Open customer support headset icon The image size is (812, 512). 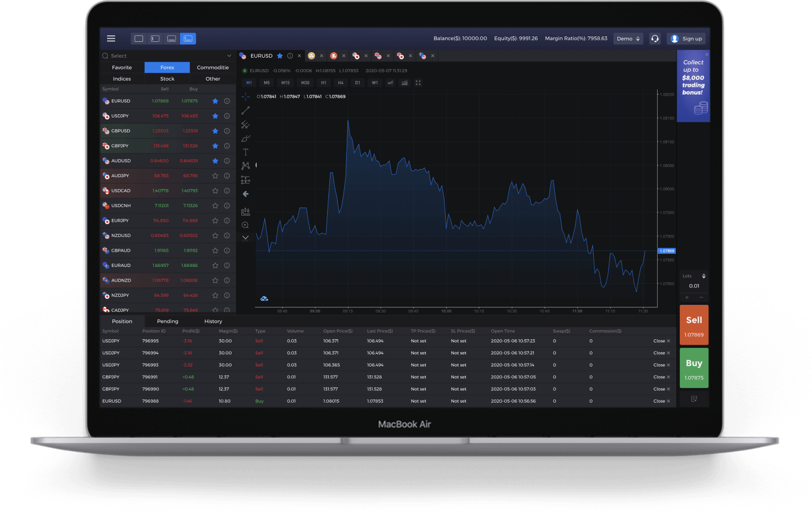655,39
